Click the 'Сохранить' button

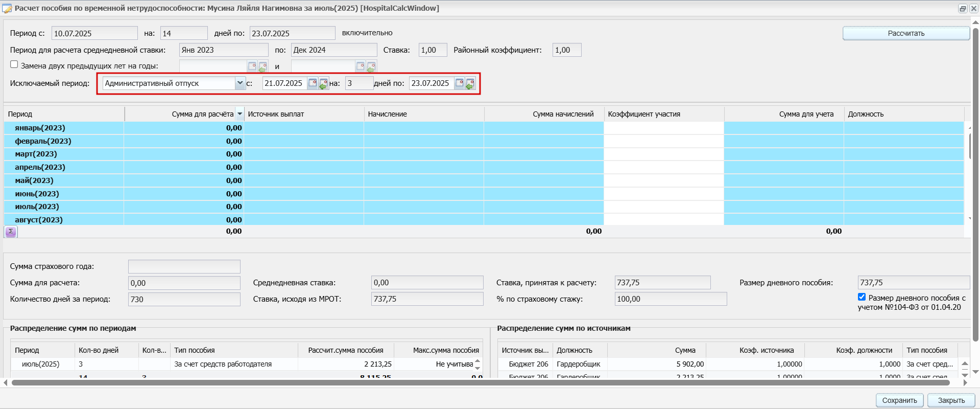coord(900,400)
